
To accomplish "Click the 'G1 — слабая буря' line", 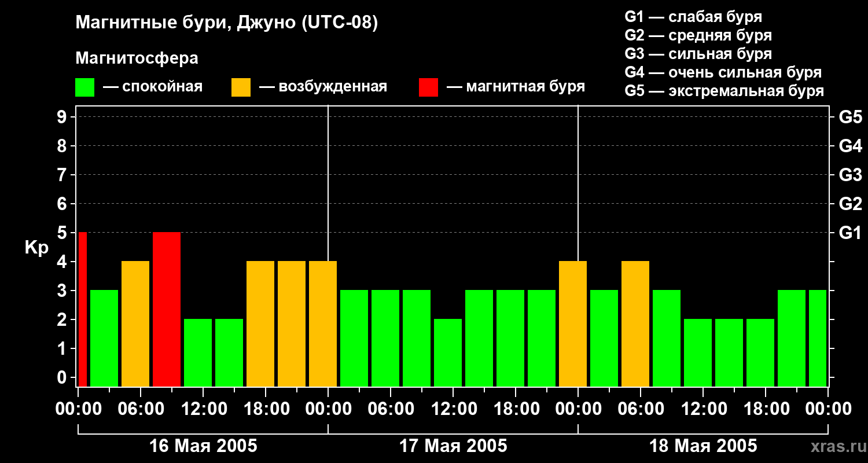I will [x=693, y=17].
